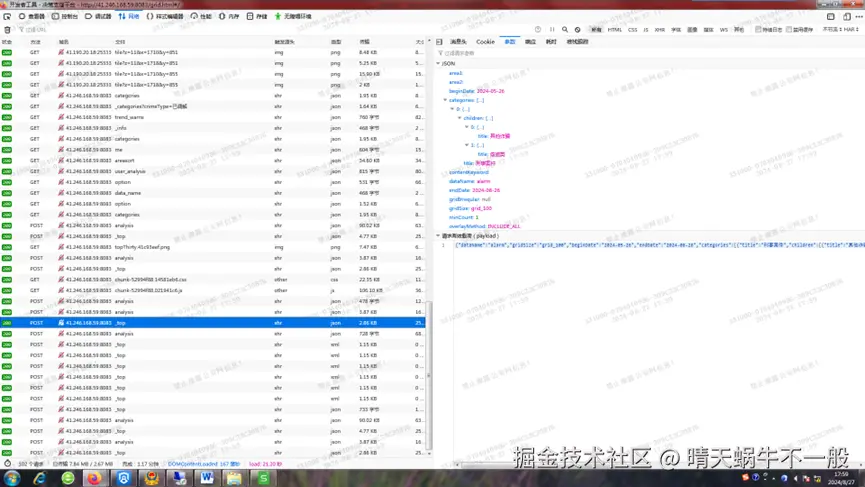Image resolution: width=865 pixels, height=487 pixels.
Task: Open Word from the taskbar
Action: coord(207,478)
